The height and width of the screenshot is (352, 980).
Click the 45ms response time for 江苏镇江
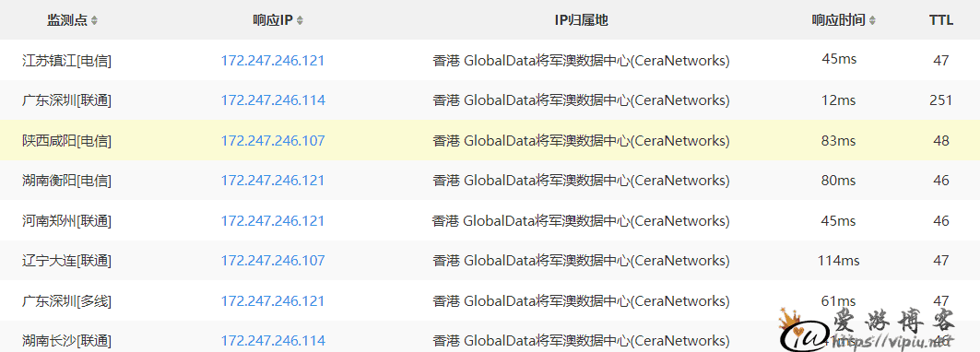coord(839,59)
